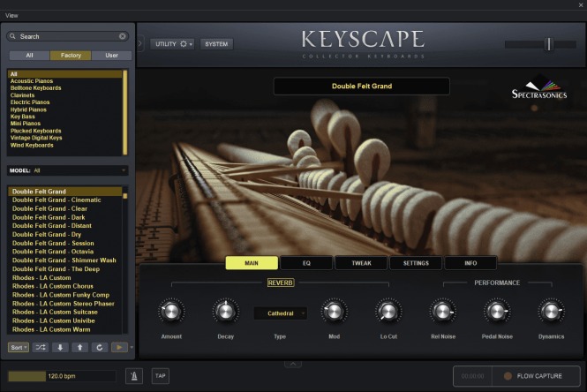This screenshot has height=392, width=587.
Task: Click the category list scrollbar
Action: coord(125,112)
